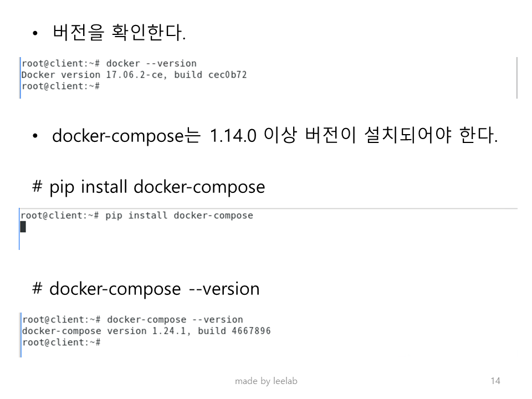The image size is (532, 399).
Task: Click the 'docker-compose --version' terminal command
Action: (x=175, y=320)
